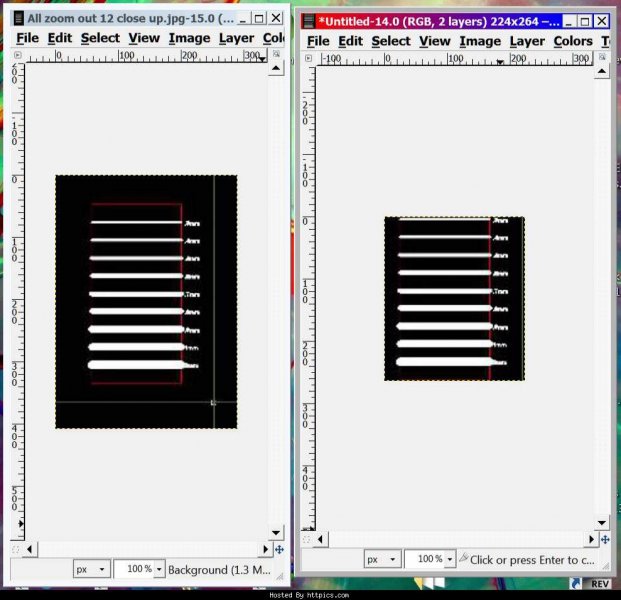
Task: Click title bar icon of Untitled-14.0 window
Action: point(308,21)
